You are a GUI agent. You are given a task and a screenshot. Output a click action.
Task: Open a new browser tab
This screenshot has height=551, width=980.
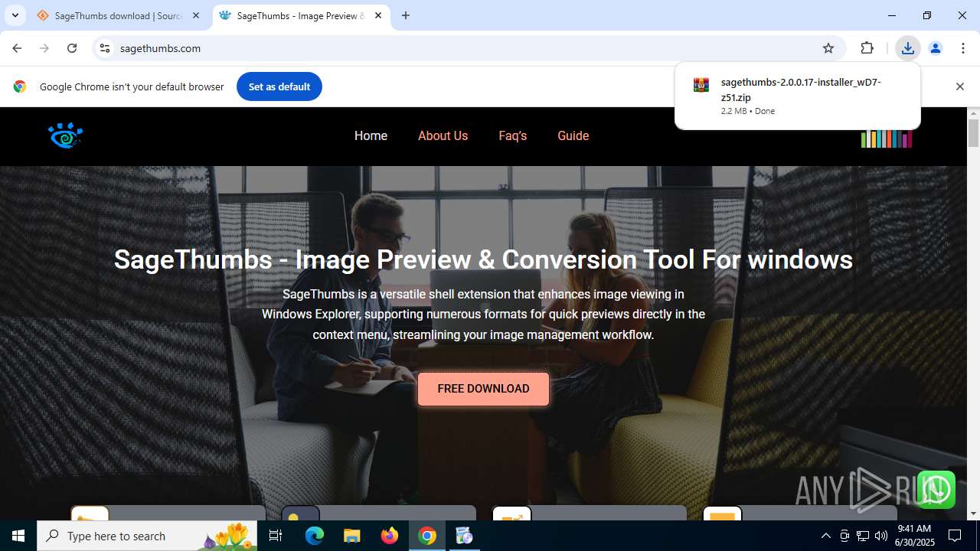coord(406,15)
